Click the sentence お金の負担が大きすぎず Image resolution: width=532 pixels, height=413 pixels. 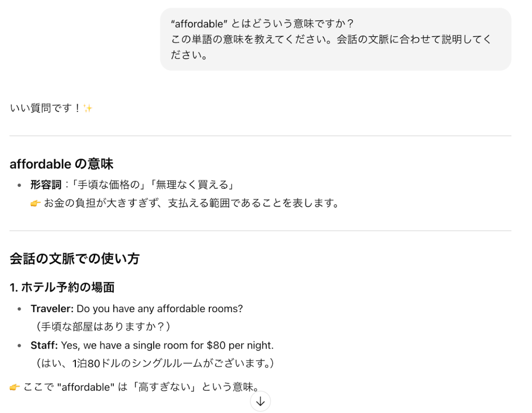click(x=191, y=203)
